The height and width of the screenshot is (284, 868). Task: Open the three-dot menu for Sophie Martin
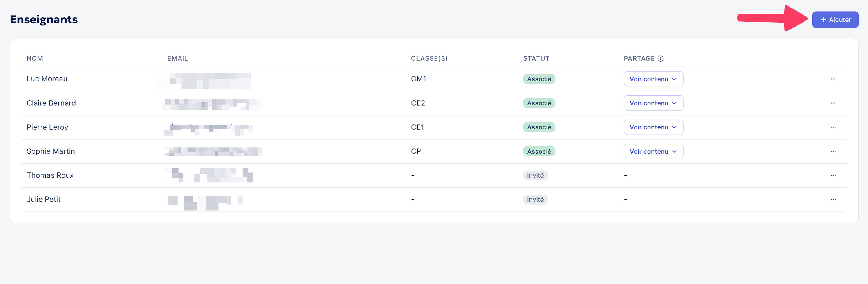833,151
